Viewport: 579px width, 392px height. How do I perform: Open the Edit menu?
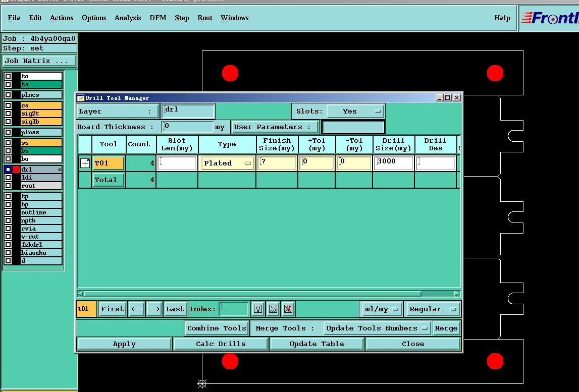click(35, 18)
